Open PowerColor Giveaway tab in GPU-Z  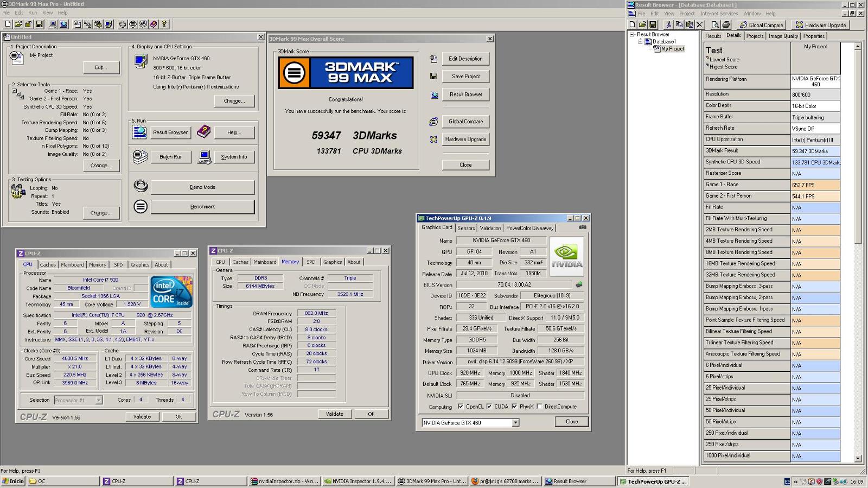click(530, 228)
